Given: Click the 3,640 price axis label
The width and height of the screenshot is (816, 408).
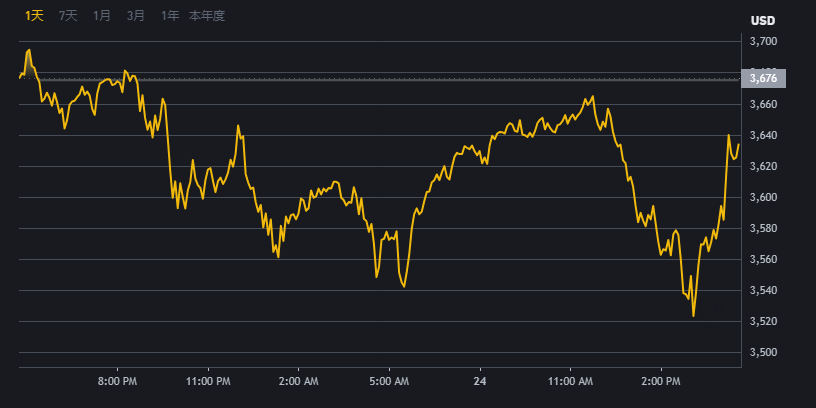Looking at the screenshot, I should pos(763,135).
